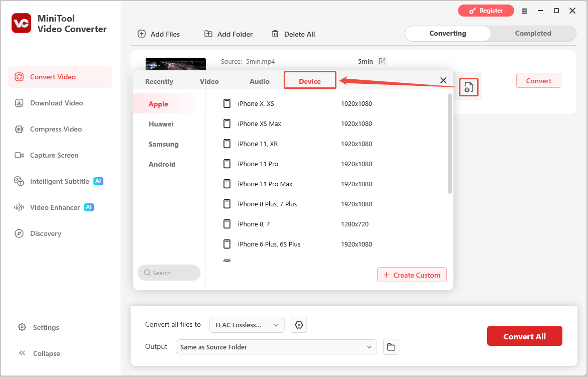
Task: Open the hamburger main menu
Action: click(524, 11)
